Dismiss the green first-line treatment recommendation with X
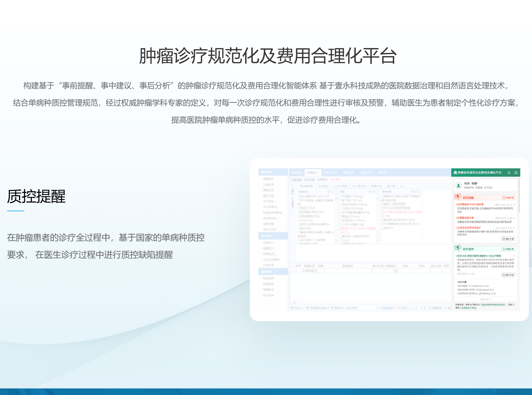Viewport: 532px width, 395px height. 514,256
